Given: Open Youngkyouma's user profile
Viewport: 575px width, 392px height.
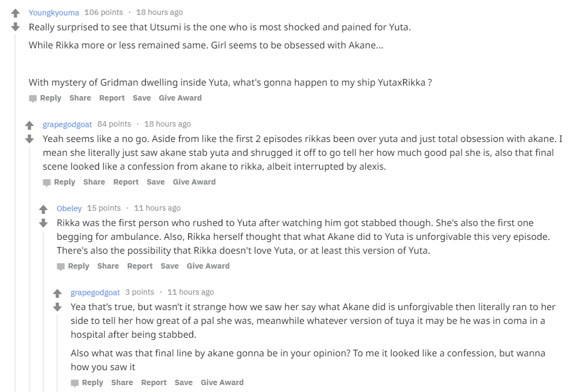Looking at the screenshot, I should [54, 12].
